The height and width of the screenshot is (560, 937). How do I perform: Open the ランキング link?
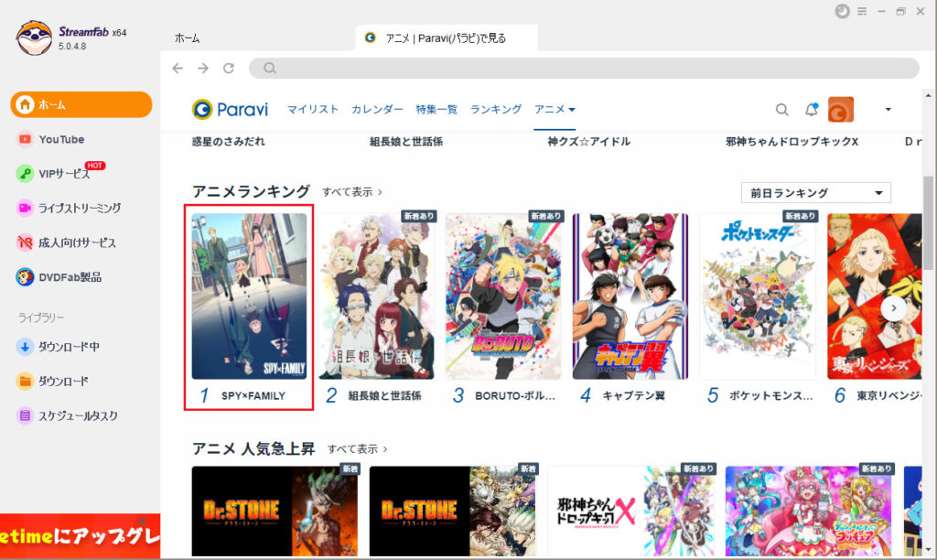coord(496,110)
